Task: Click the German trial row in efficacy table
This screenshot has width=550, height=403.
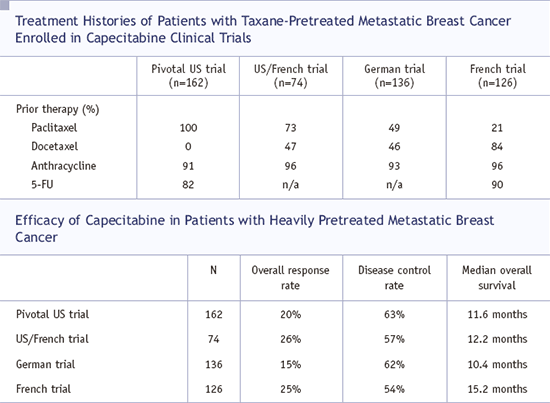Action: click(x=275, y=364)
